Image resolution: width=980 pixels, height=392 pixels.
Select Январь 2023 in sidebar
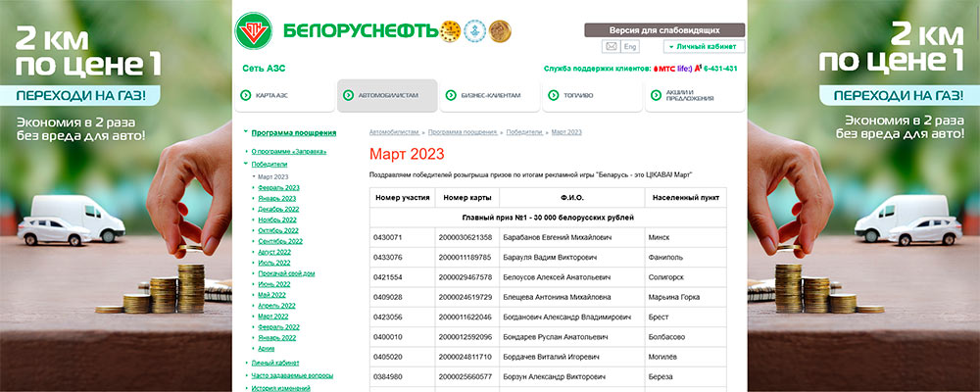[277, 198]
